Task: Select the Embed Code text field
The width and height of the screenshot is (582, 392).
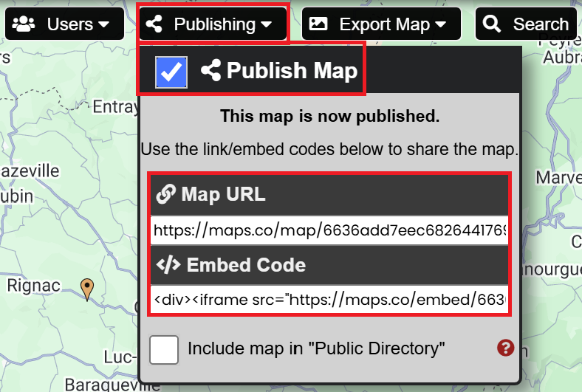Action: (x=329, y=300)
